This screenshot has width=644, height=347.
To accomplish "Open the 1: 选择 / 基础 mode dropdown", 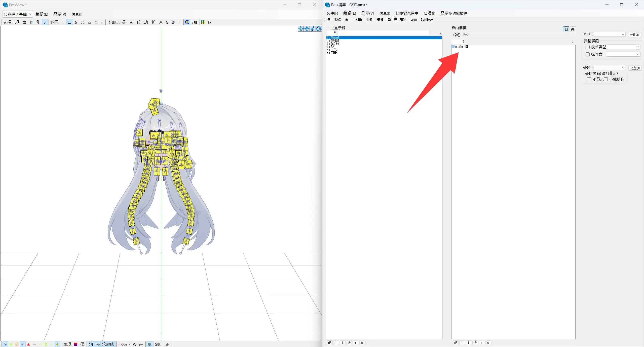I will (18, 14).
